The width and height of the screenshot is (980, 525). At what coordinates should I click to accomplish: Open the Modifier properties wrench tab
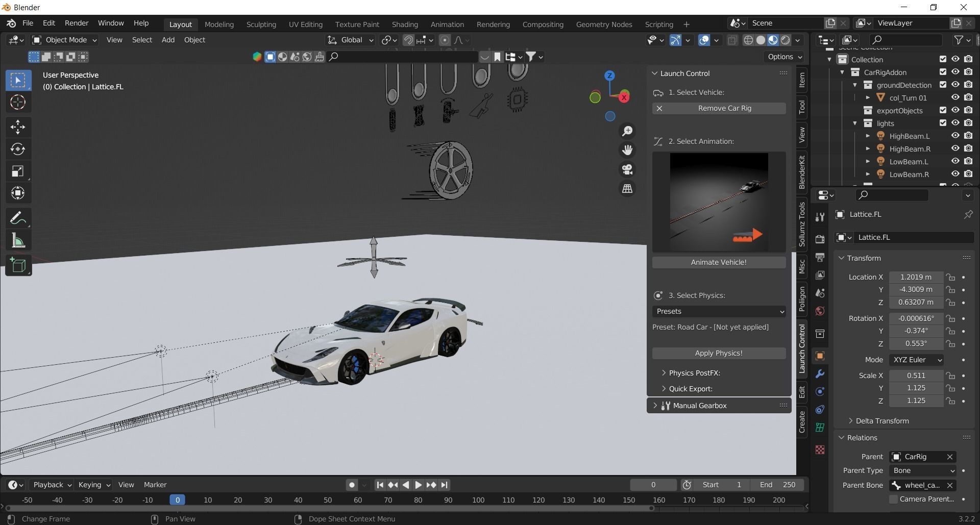coord(820,374)
